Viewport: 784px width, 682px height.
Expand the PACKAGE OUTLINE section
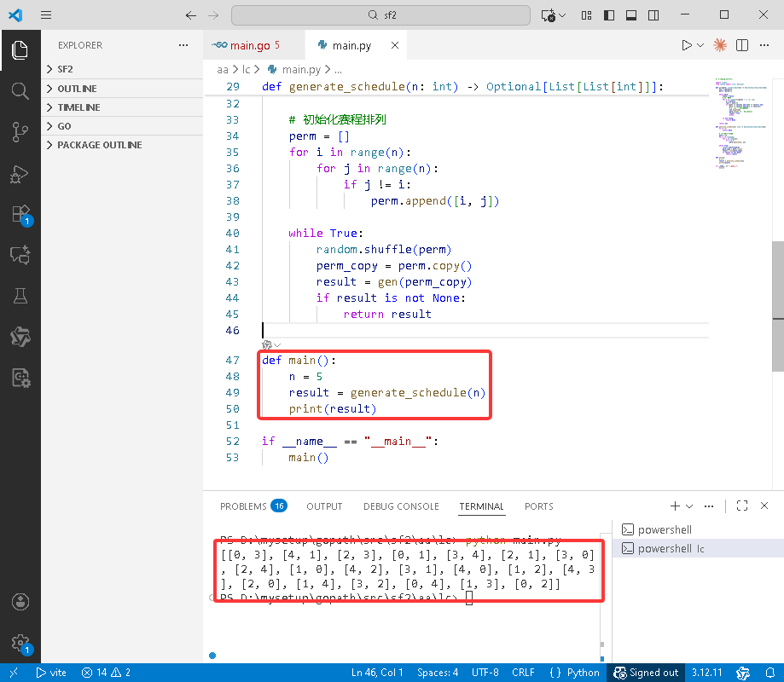(x=122, y=145)
